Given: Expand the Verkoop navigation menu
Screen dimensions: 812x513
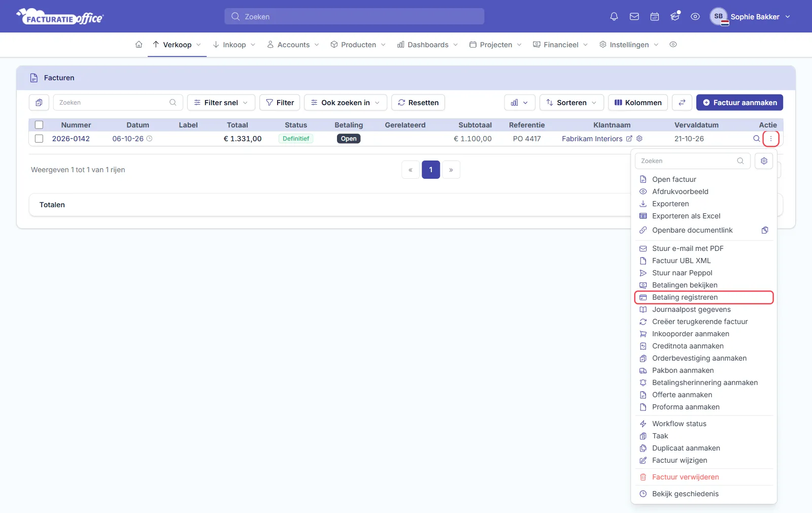Looking at the screenshot, I should (x=177, y=45).
